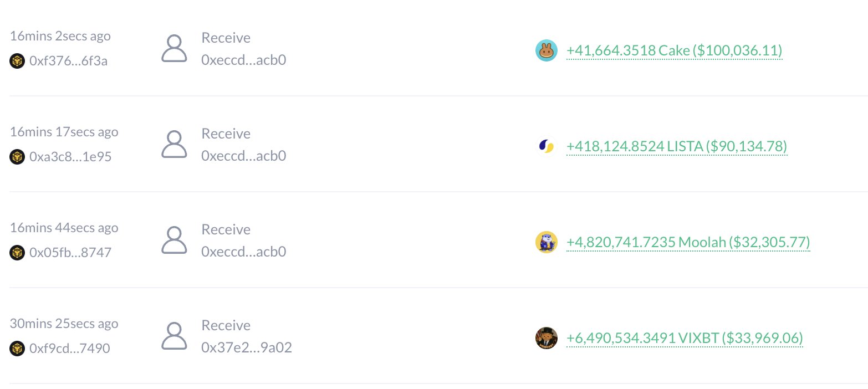868x389 pixels.
Task: Open the +41,664.3518 Cake amount link
Action: [x=674, y=51]
